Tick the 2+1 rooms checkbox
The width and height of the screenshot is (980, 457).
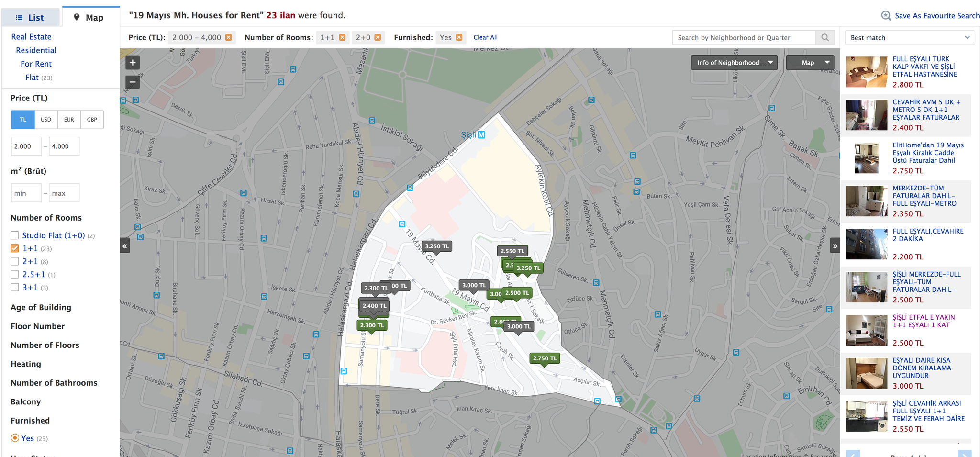(15, 261)
